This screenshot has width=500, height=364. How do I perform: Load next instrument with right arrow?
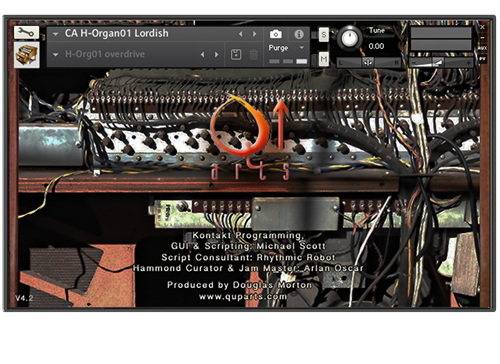pos(254,34)
